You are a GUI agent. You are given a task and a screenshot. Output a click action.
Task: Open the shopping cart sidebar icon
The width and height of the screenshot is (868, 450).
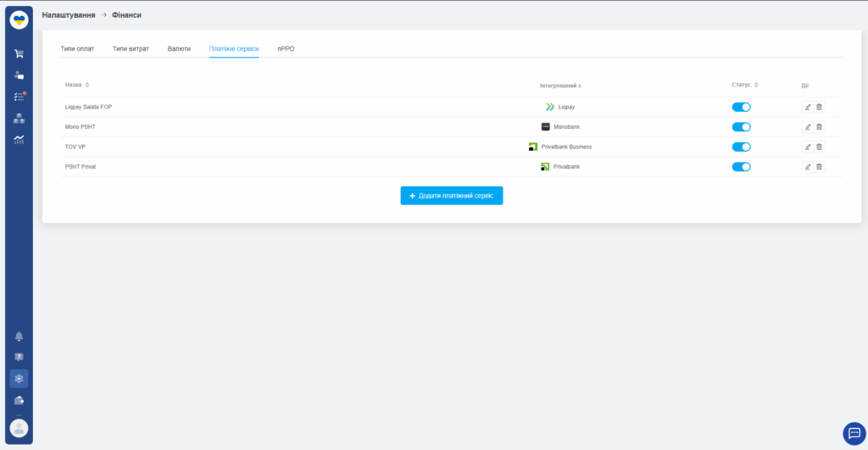click(x=19, y=53)
